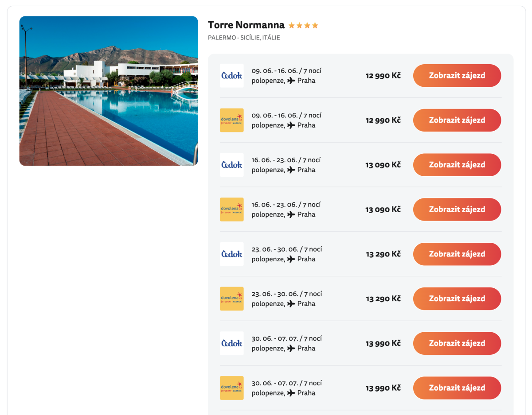The width and height of the screenshot is (532, 415).
Task: Click the Čedok logo for the 09. 06. trip
Action: (231, 76)
